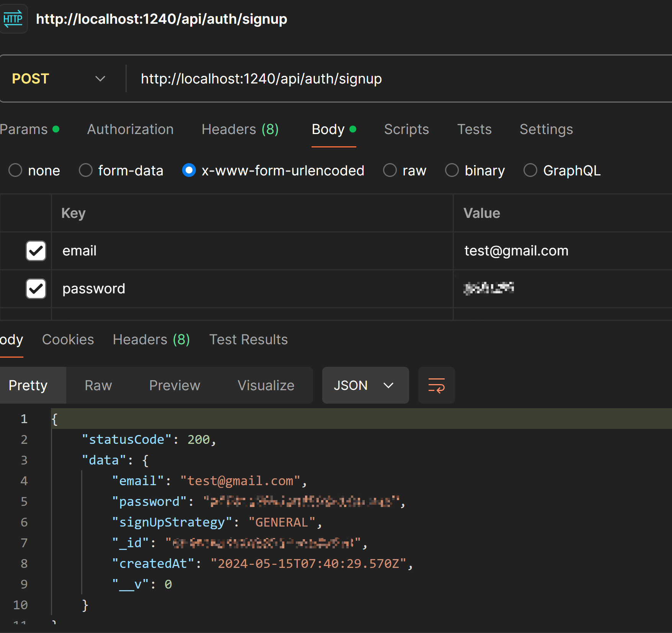Image resolution: width=672 pixels, height=633 pixels.
Task: Switch to the response Body tab
Action: point(11,340)
